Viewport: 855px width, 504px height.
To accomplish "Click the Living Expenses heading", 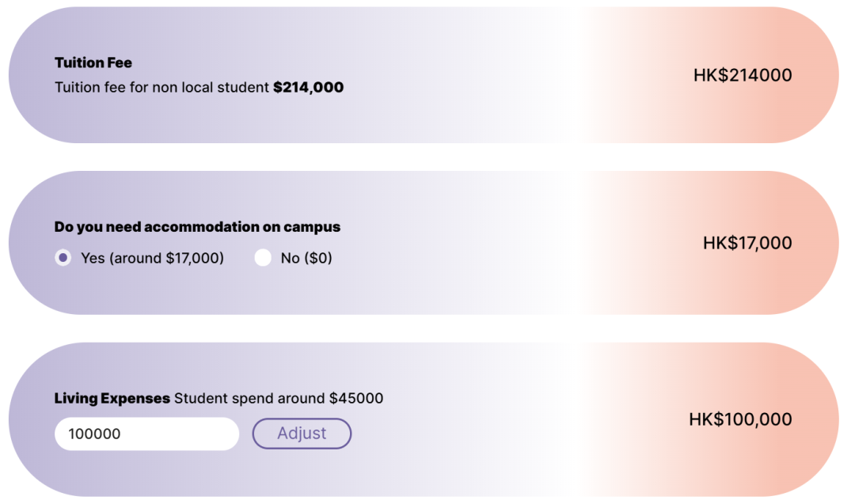I will click(112, 398).
